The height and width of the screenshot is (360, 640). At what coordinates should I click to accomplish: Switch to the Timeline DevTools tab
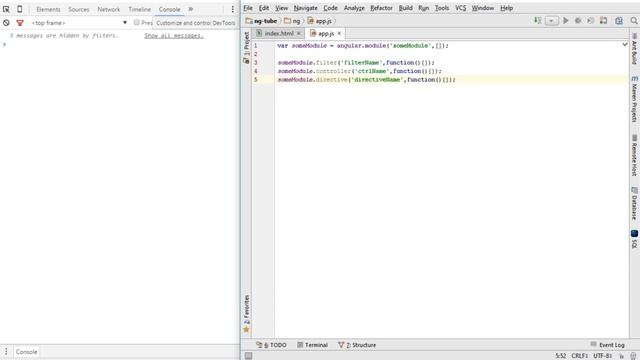140,9
